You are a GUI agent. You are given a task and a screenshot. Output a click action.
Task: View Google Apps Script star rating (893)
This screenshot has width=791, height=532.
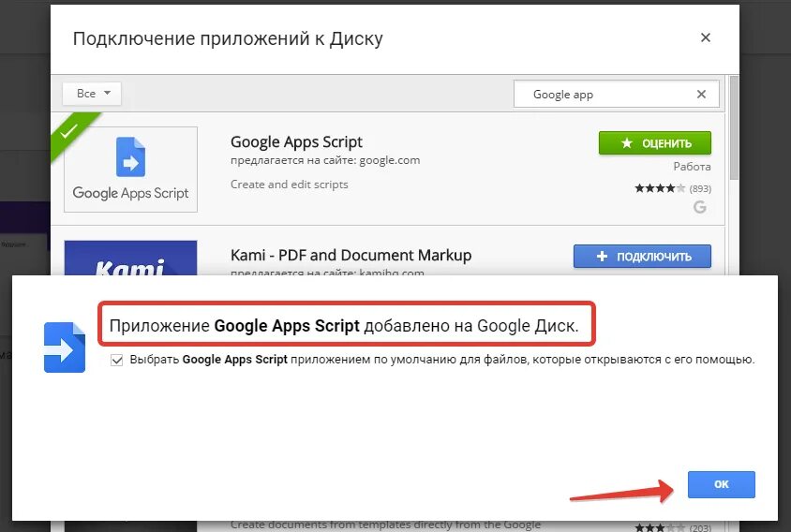(x=673, y=188)
